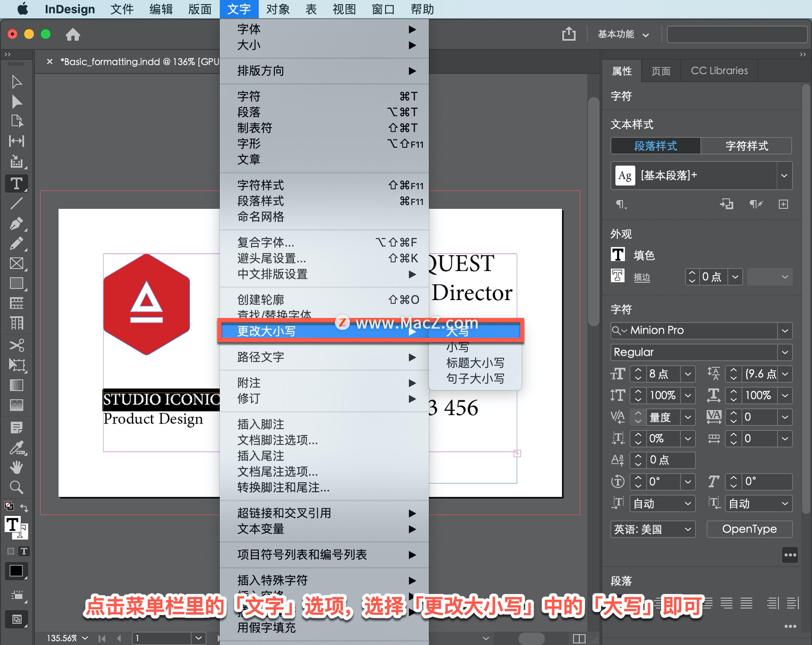
Task: Select the Selection tool
Action: [x=16, y=81]
